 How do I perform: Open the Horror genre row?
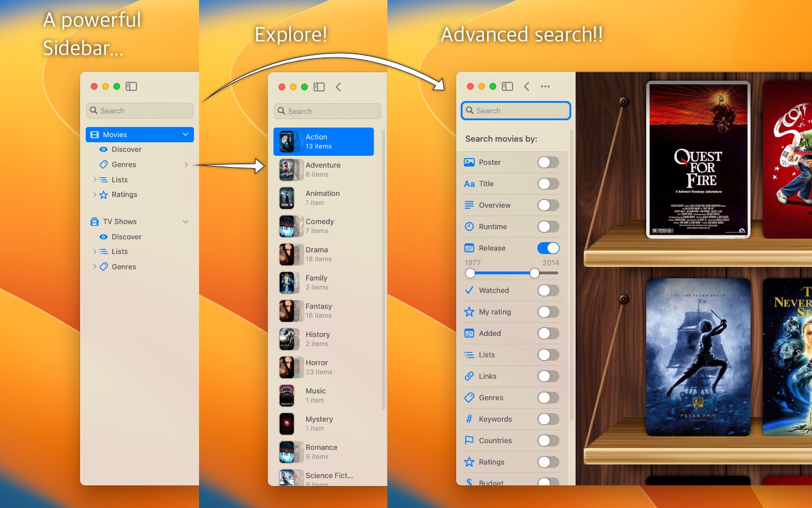pyautogui.click(x=324, y=367)
